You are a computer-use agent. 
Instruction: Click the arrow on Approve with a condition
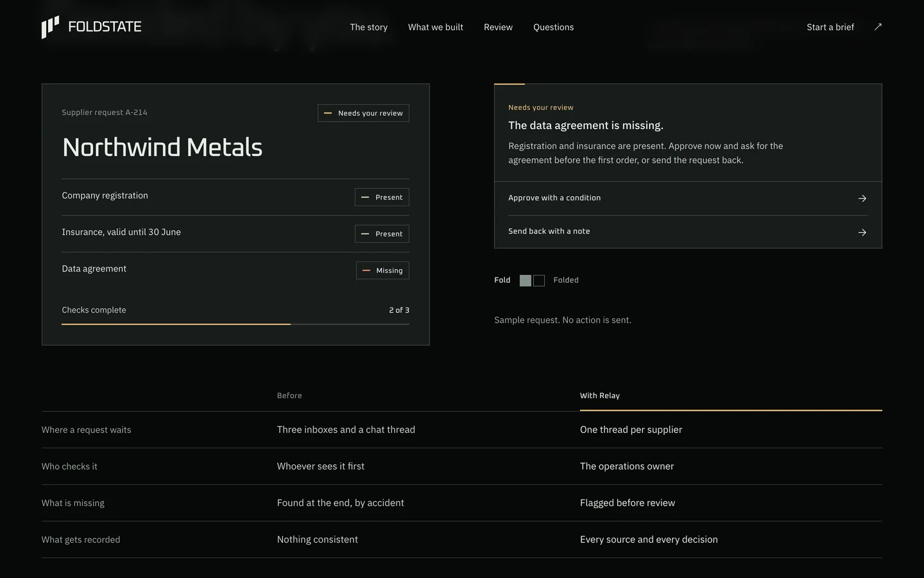pyautogui.click(x=862, y=198)
